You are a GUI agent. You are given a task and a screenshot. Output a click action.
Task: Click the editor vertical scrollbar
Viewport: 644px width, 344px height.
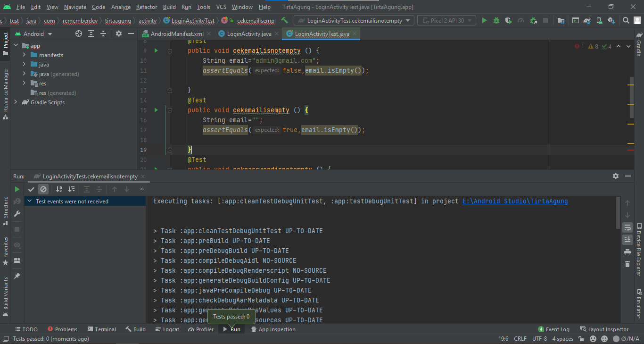click(632, 97)
